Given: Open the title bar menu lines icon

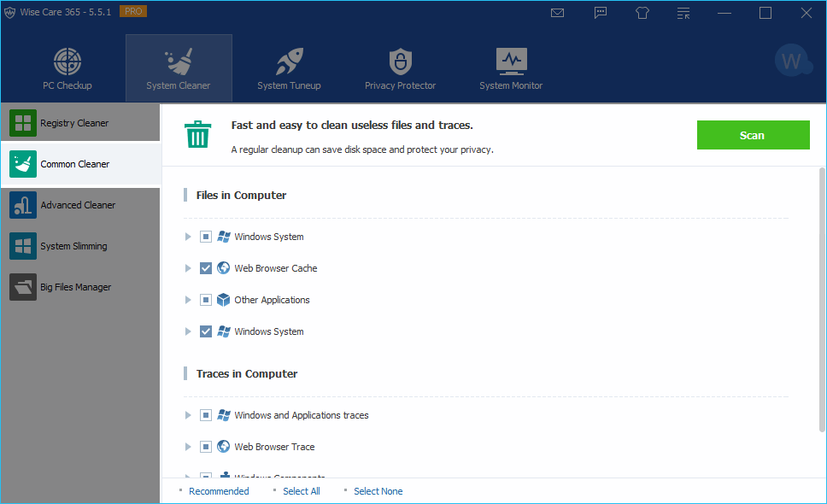Looking at the screenshot, I should point(683,13).
